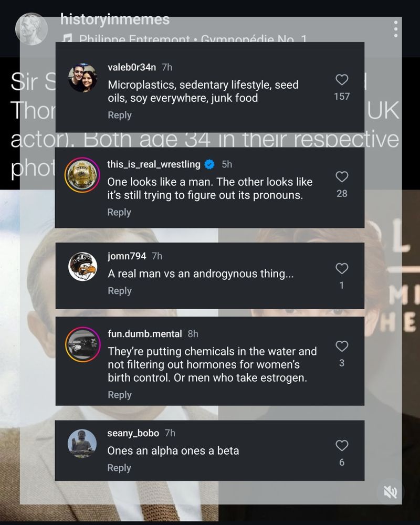Reply to seany_bobo's comment

click(119, 468)
